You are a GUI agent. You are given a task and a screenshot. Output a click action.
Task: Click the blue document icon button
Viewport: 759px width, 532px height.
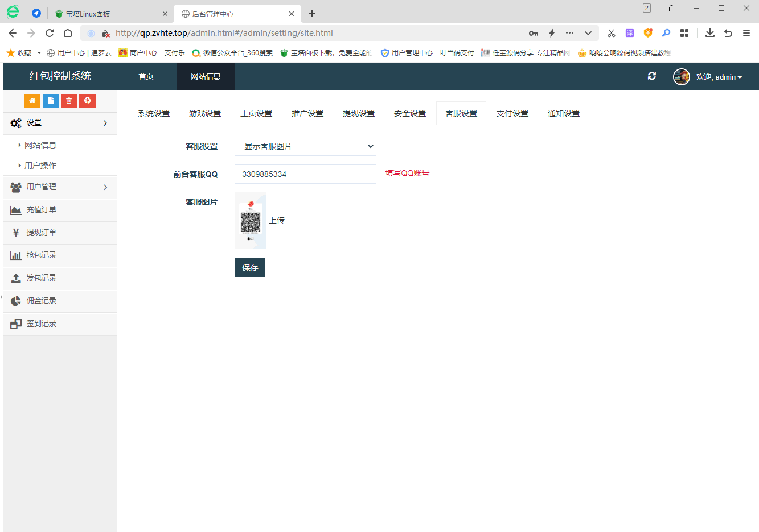pos(51,101)
